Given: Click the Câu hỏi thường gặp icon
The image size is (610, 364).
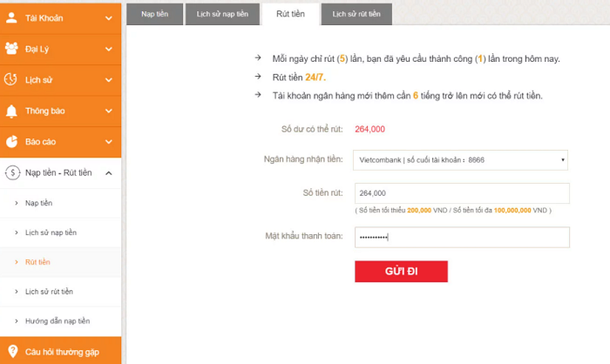Looking at the screenshot, I should pyautogui.click(x=11, y=351).
